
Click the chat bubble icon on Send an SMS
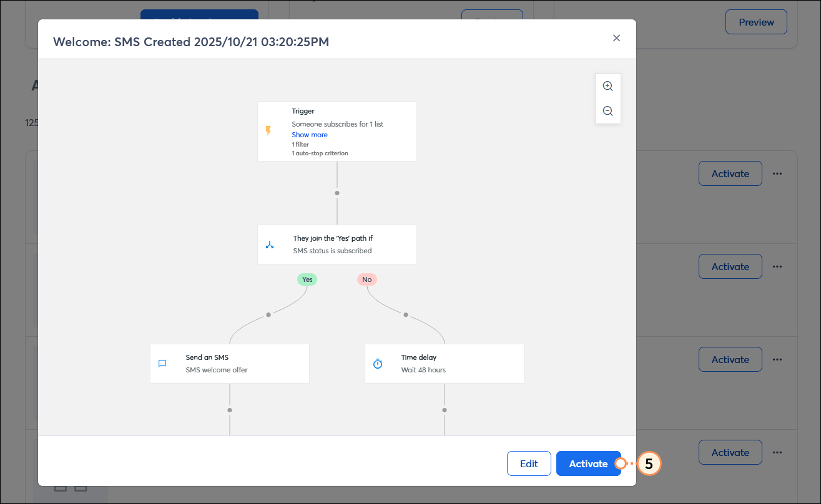(x=162, y=363)
